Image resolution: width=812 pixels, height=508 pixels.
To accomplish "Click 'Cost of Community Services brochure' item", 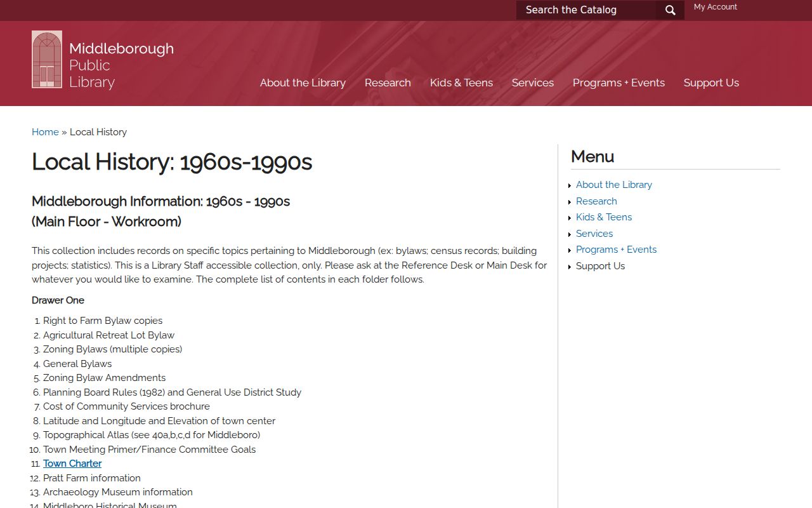I will pos(126,406).
